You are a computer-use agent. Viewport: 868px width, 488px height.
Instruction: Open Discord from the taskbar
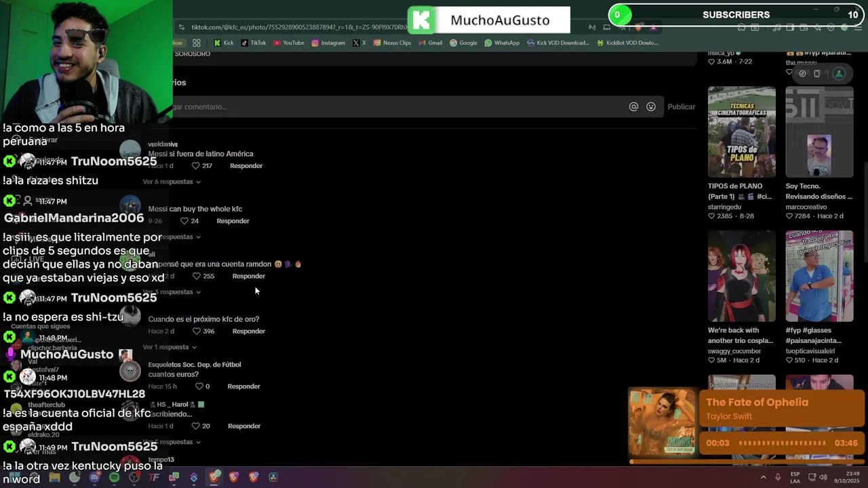click(94, 477)
